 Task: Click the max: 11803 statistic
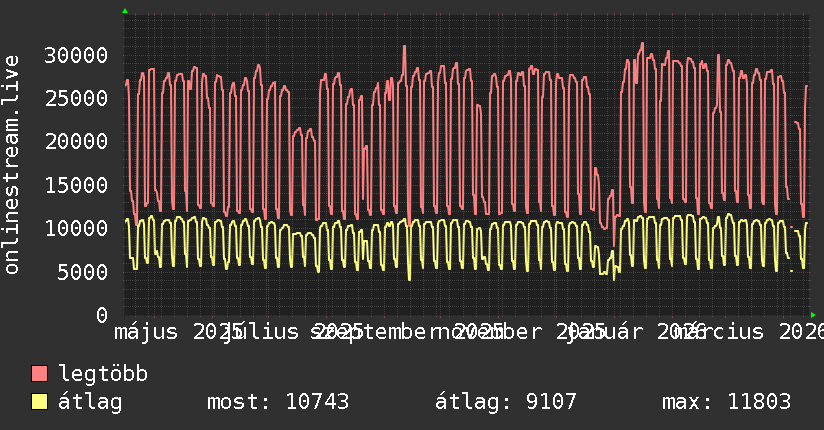tap(726, 402)
